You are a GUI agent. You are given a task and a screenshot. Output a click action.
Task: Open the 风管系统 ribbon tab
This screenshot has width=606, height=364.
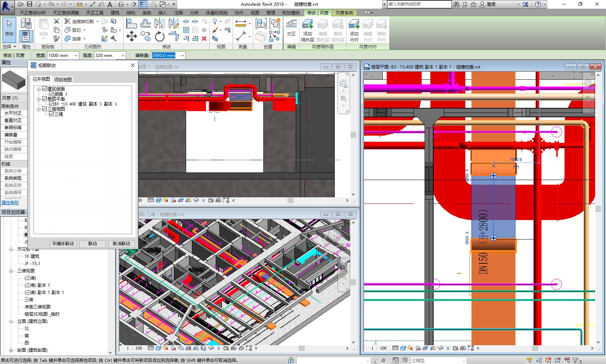tap(344, 13)
